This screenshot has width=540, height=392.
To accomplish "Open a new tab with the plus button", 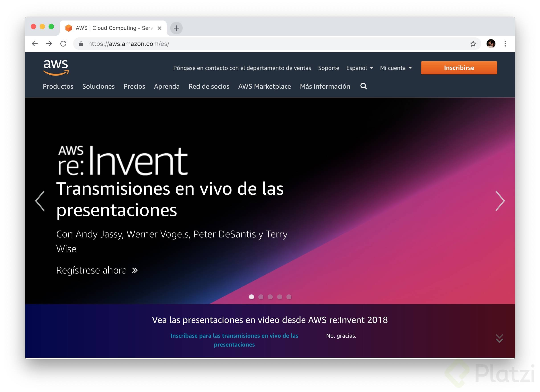I will tap(176, 28).
